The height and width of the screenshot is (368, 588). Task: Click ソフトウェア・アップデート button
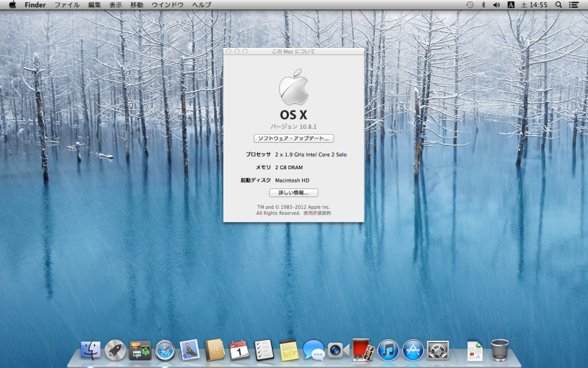pyautogui.click(x=293, y=138)
